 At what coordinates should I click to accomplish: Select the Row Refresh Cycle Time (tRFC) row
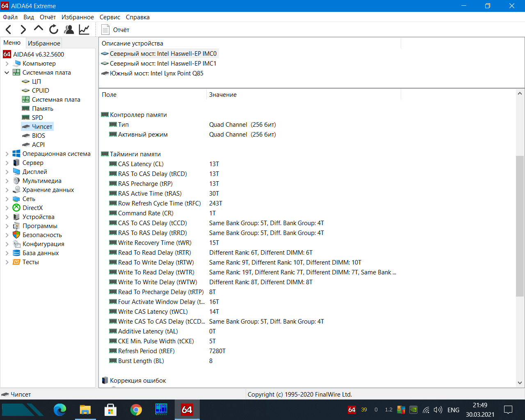click(250, 203)
